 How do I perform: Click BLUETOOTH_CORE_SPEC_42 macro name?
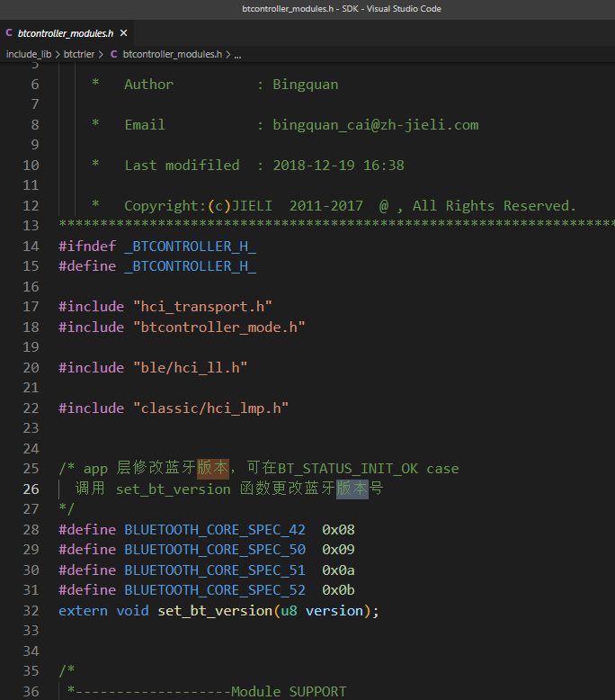tap(215, 530)
